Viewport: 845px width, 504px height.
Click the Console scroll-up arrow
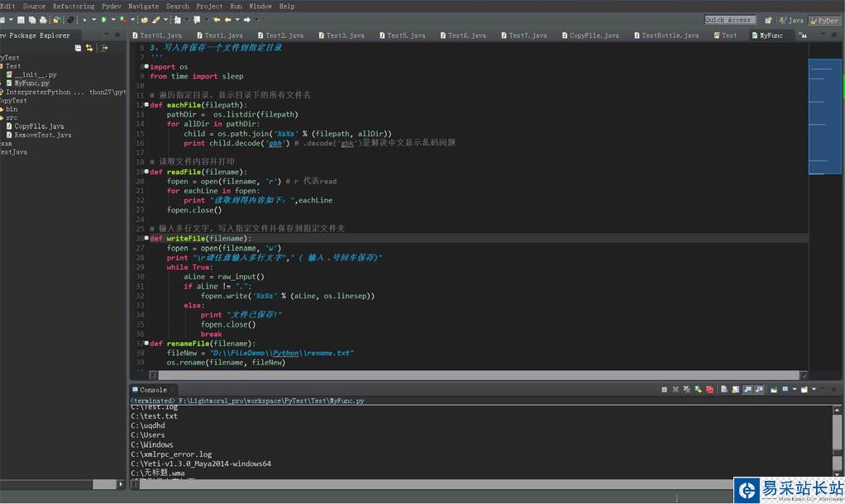(x=837, y=411)
